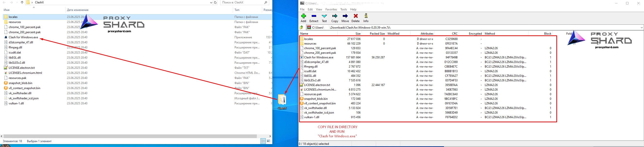Expand the Explorer address bar history dropdown
The image size is (644, 147).
point(211,2)
